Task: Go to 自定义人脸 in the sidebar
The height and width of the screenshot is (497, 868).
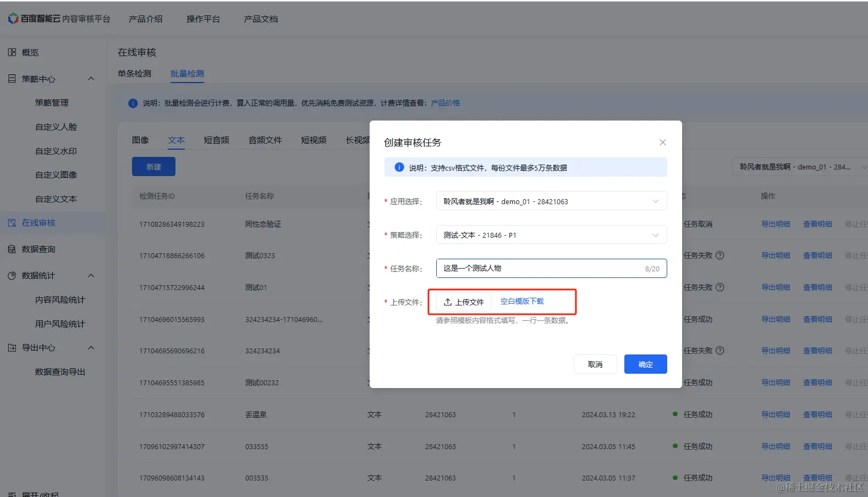Action: 56,127
